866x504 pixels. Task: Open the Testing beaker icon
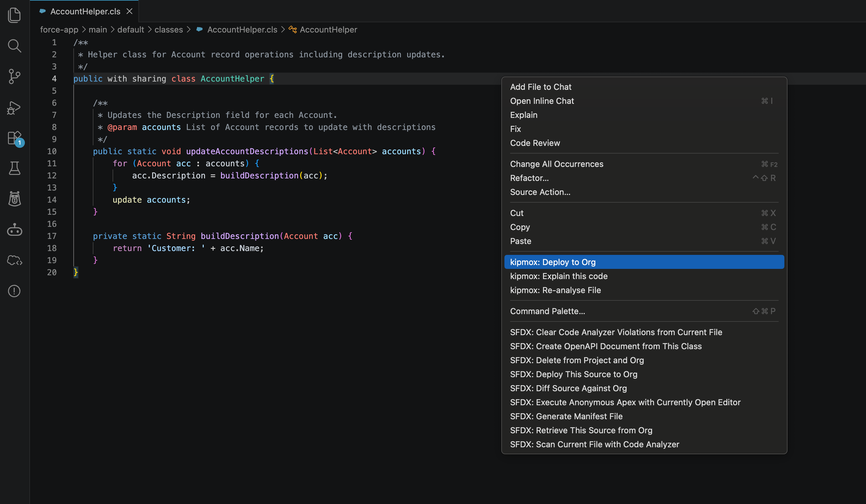point(14,168)
